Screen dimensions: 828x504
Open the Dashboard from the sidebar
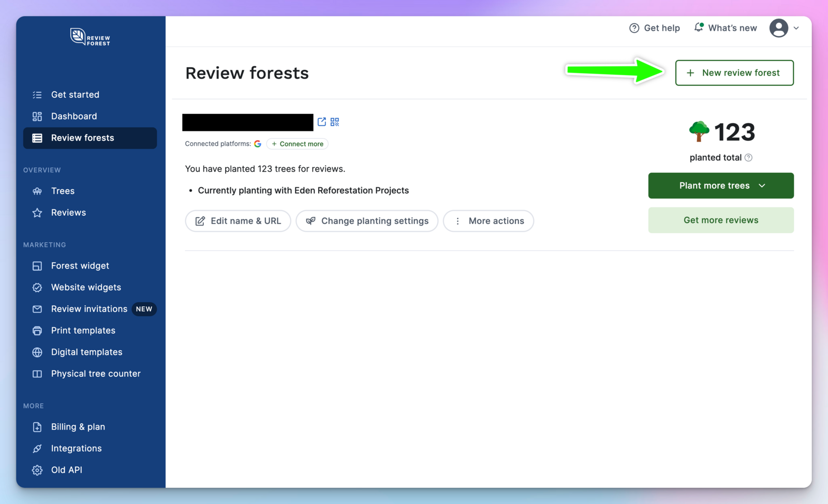74,116
